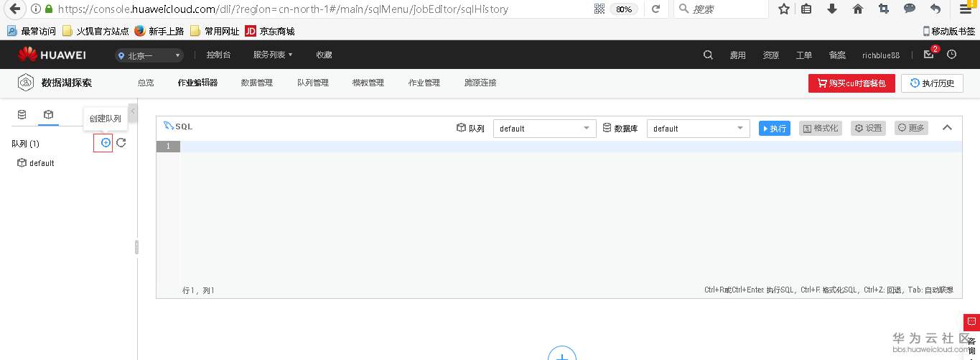Open the 费用 menu
The width and height of the screenshot is (980, 360).
pyautogui.click(x=738, y=55)
